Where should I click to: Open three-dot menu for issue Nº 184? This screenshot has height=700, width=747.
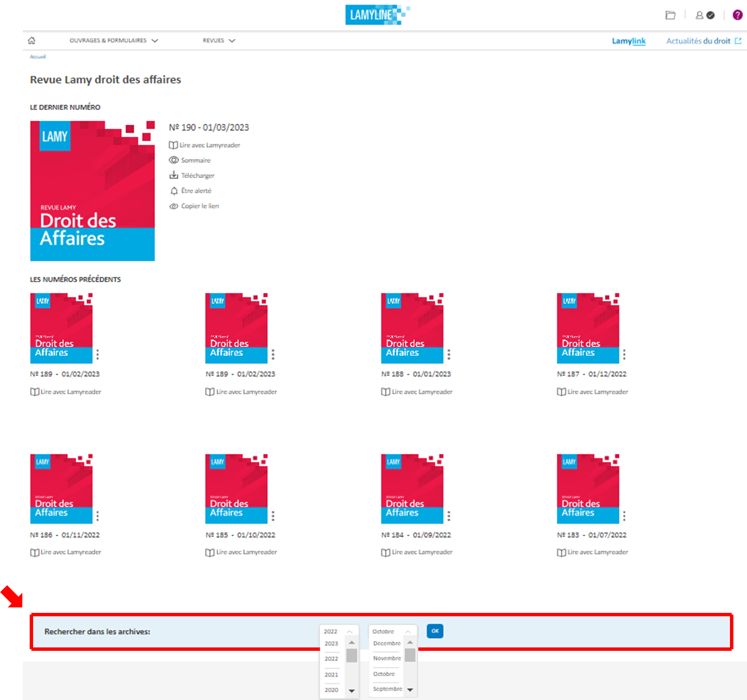pyautogui.click(x=449, y=516)
